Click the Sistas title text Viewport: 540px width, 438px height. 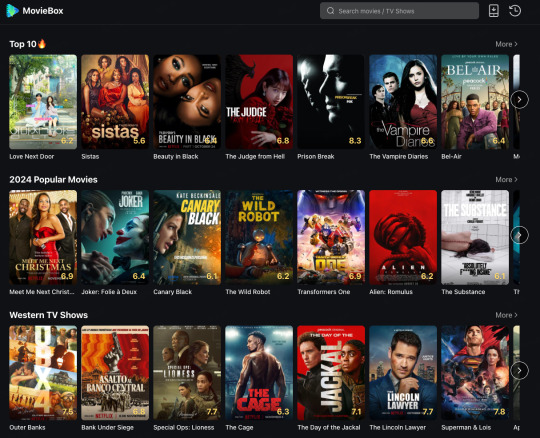(x=90, y=156)
